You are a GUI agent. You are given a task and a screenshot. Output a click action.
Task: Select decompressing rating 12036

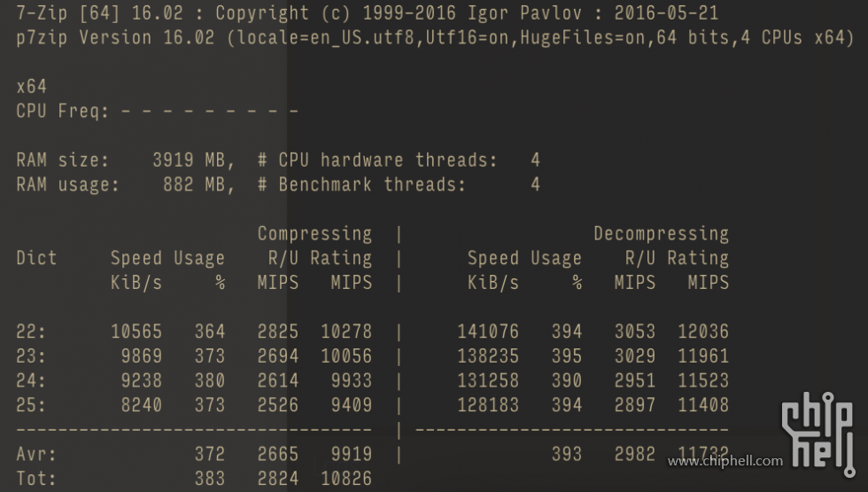703,332
